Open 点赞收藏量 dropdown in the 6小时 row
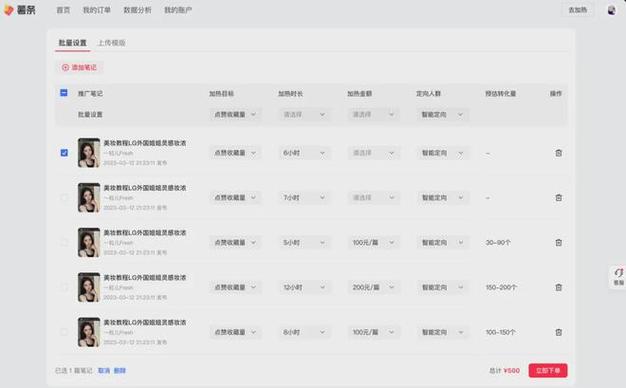626x388 pixels. (x=235, y=153)
